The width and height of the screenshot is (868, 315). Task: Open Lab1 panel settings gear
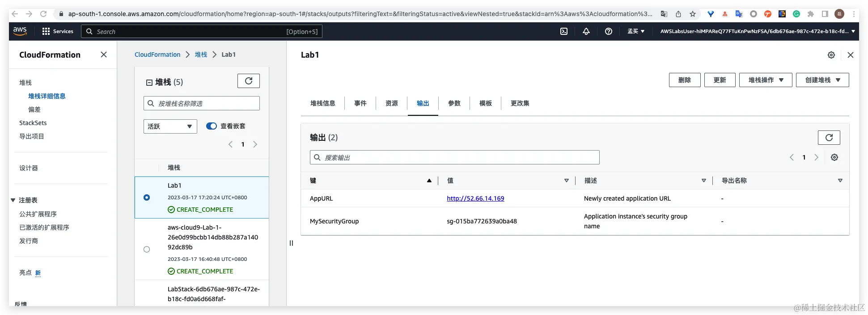(831, 55)
